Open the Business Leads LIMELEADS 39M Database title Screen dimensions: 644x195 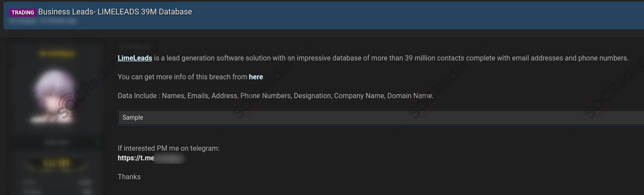[x=115, y=12]
